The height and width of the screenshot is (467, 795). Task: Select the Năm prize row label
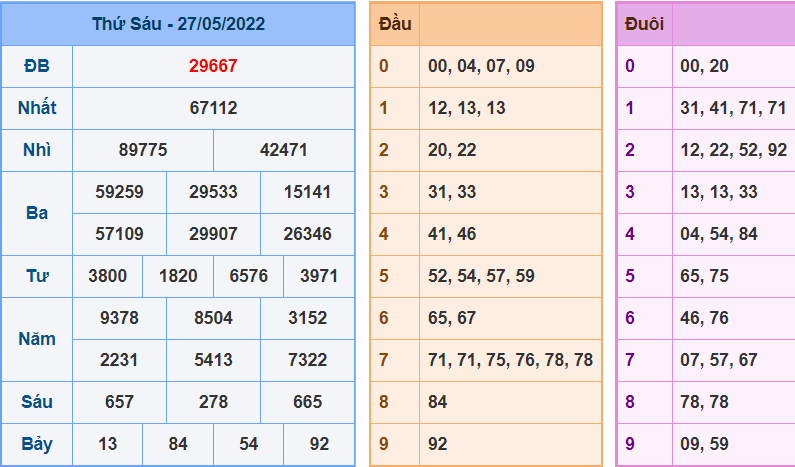click(x=37, y=339)
